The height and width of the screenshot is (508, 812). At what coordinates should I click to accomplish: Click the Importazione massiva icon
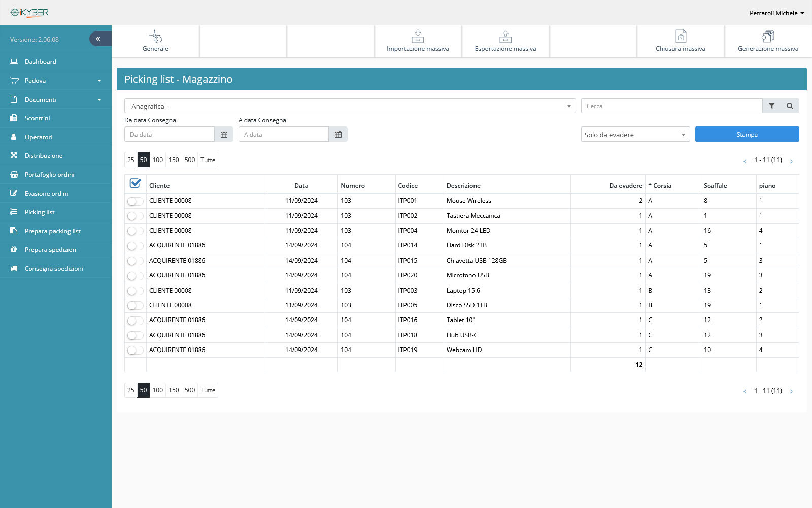pos(418,37)
